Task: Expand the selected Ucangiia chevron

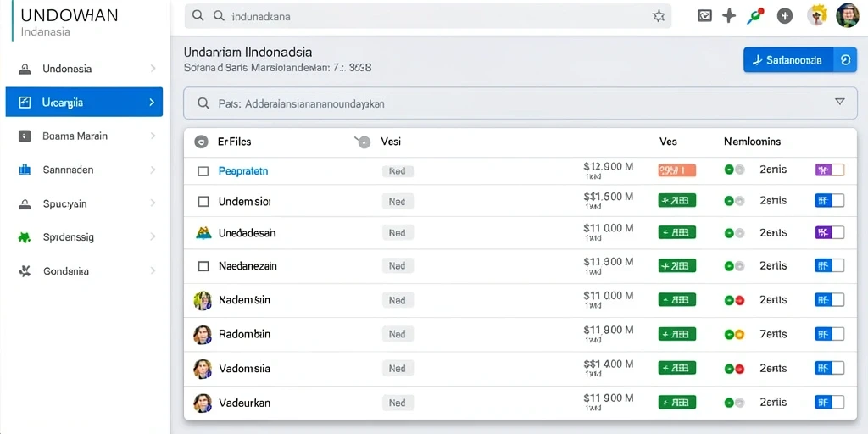Action: 152,103
